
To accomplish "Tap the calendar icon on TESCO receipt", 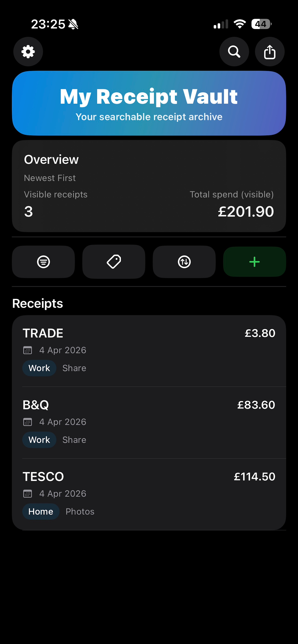I will 28,494.
